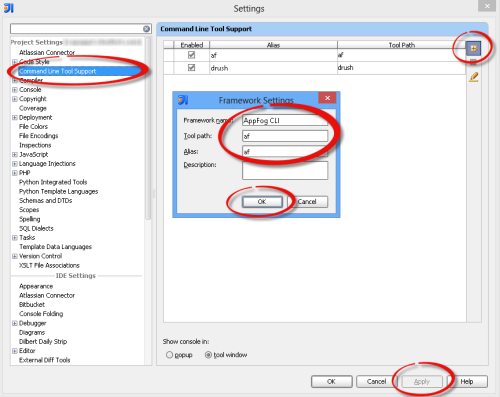The height and width of the screenshot is (397, 500).
Task: Expand the Copyright tree node
Action: pyautogui.click(x=15, y=99)
